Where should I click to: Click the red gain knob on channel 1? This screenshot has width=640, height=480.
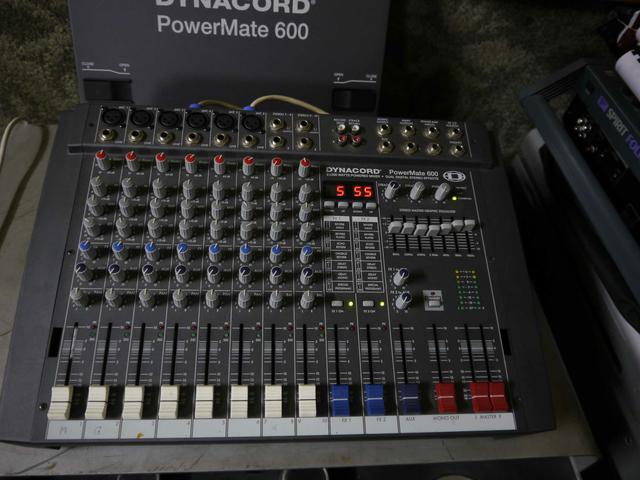coord(101,158)
